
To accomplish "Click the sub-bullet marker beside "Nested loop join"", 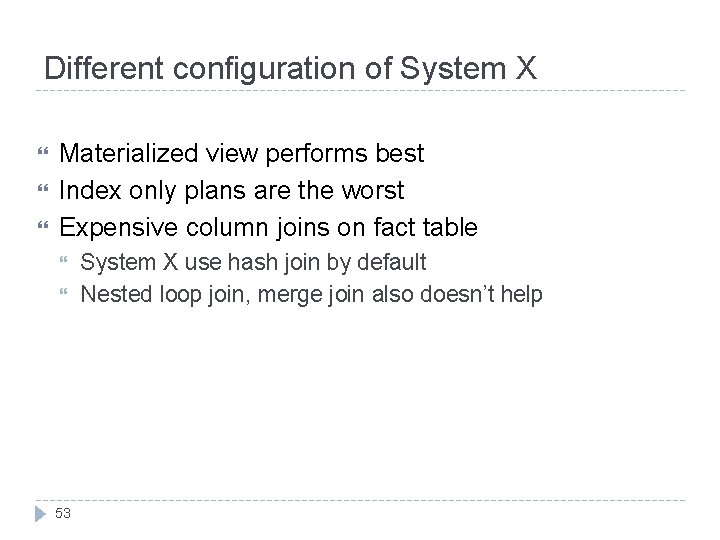I will click(x=65, y=295).
